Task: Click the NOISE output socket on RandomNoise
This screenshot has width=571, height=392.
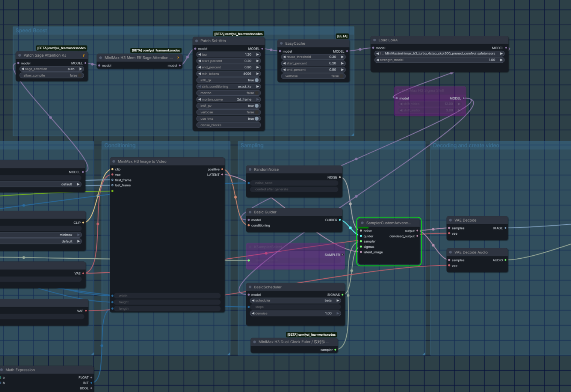Action: pos(340,177)
